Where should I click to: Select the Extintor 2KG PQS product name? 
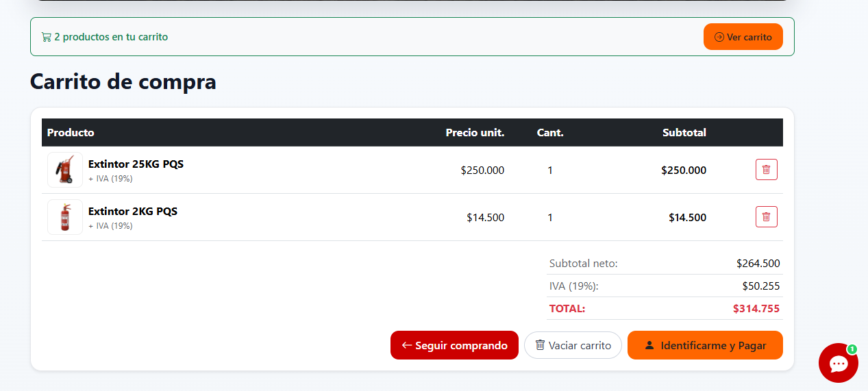click(x=133, y=212)
